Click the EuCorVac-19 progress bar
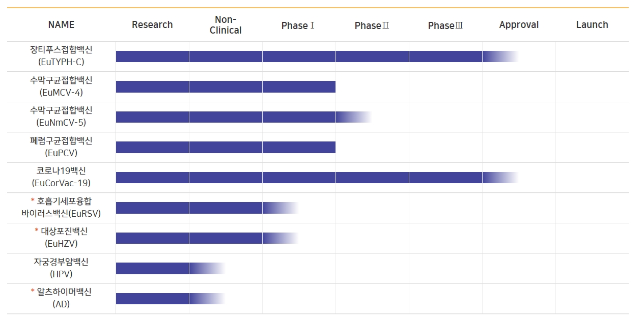The image size is (644, 317). 305,178
